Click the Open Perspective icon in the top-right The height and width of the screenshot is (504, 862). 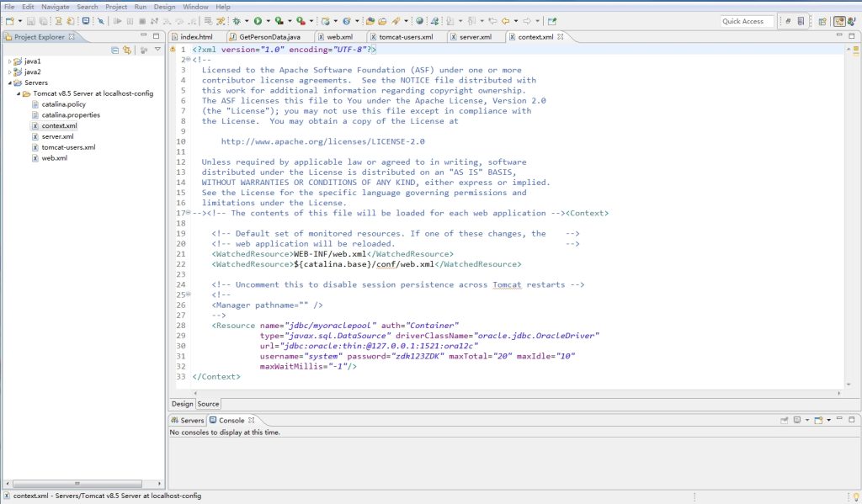(822, 21)
